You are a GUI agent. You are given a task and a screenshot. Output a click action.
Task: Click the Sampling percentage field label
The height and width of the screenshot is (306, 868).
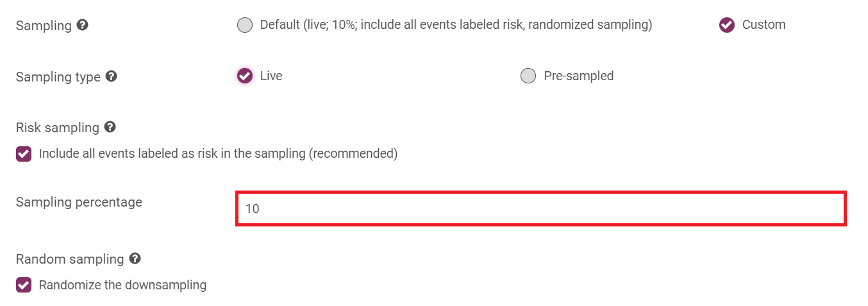(x=79, y=202)
